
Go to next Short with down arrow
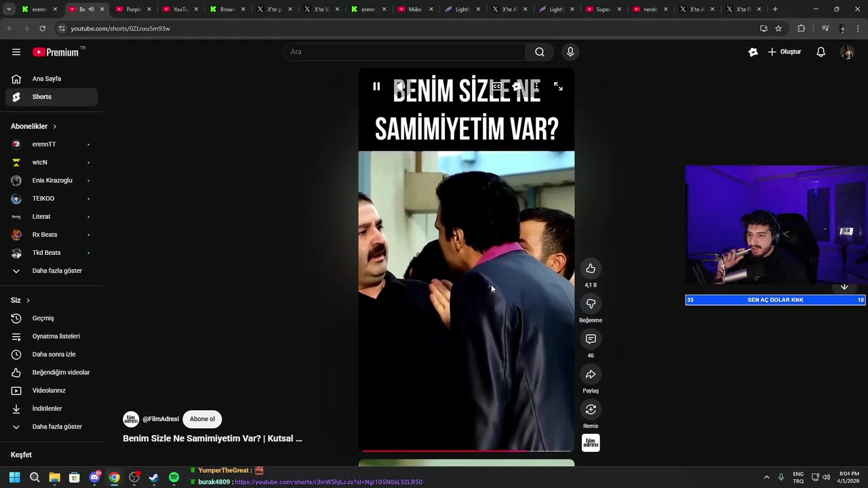pos(844,287)
